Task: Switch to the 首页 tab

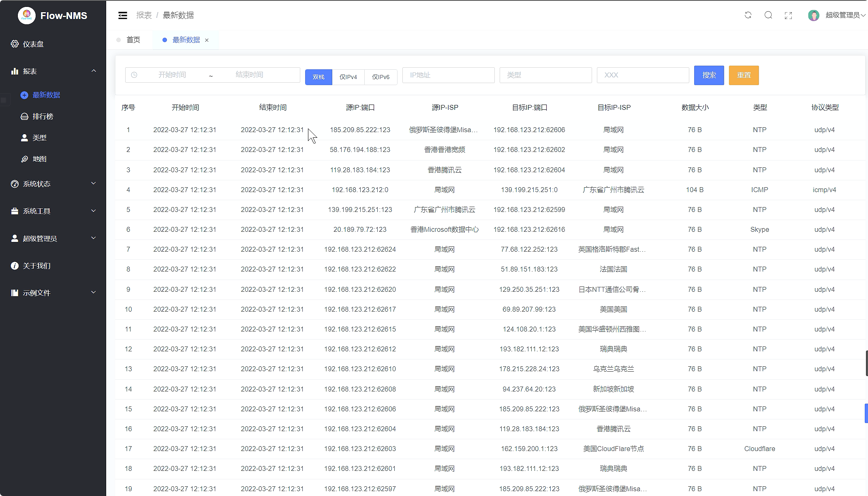Action: click(133, 40)
